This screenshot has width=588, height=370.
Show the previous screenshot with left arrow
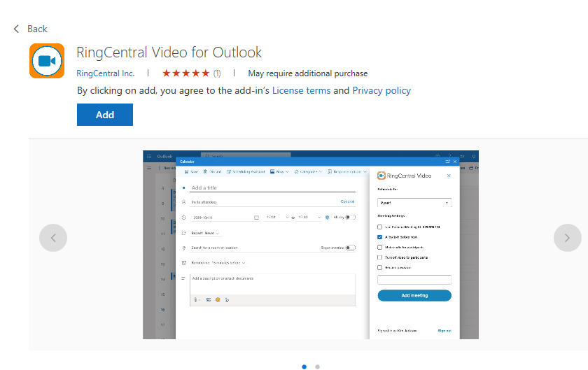point(53,238)
